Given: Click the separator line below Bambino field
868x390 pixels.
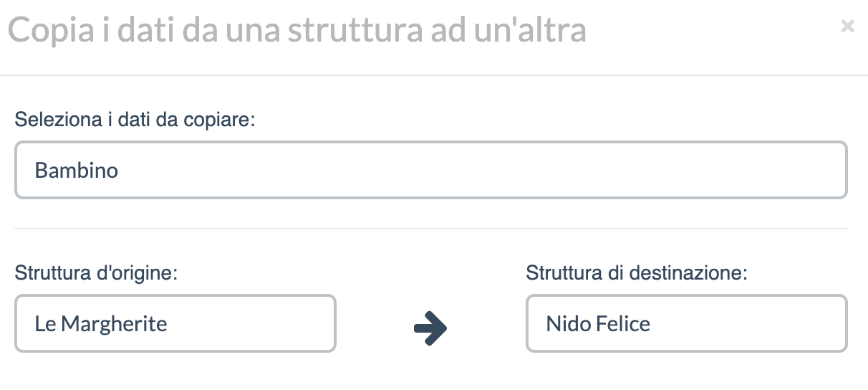Looking at the screenshot, I should pos(430,229).
